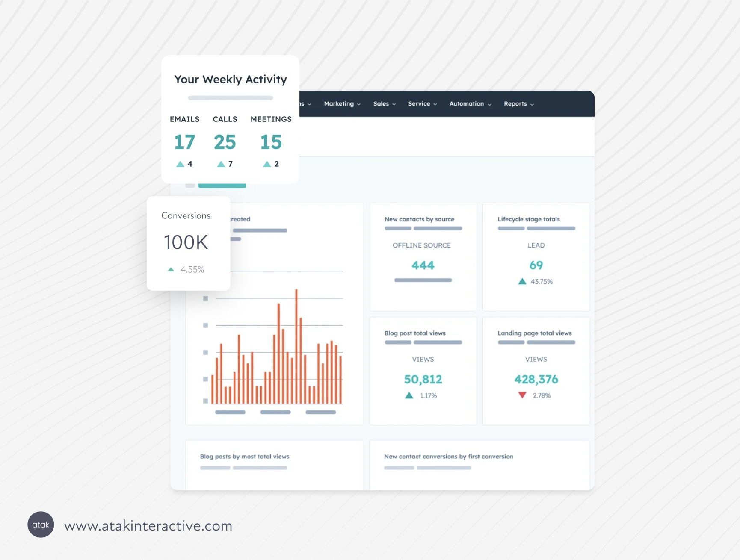Open the New contacts by source 444 value
740x560 pixels.
click(423, 265)
